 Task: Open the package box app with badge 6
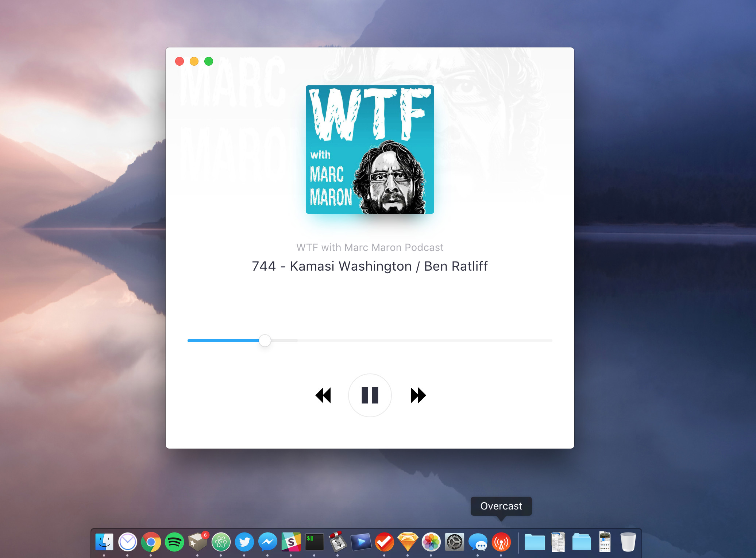[198, 542]
